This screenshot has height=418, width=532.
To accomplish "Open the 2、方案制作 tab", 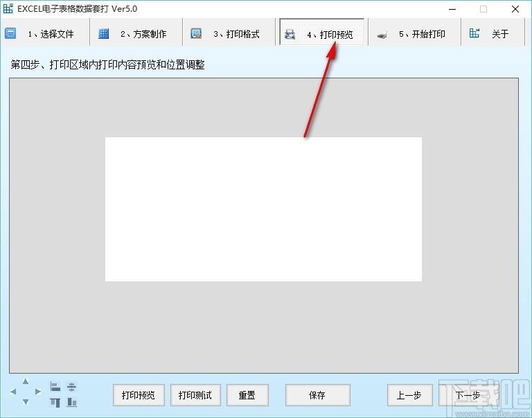I will [x=136, y=33].
